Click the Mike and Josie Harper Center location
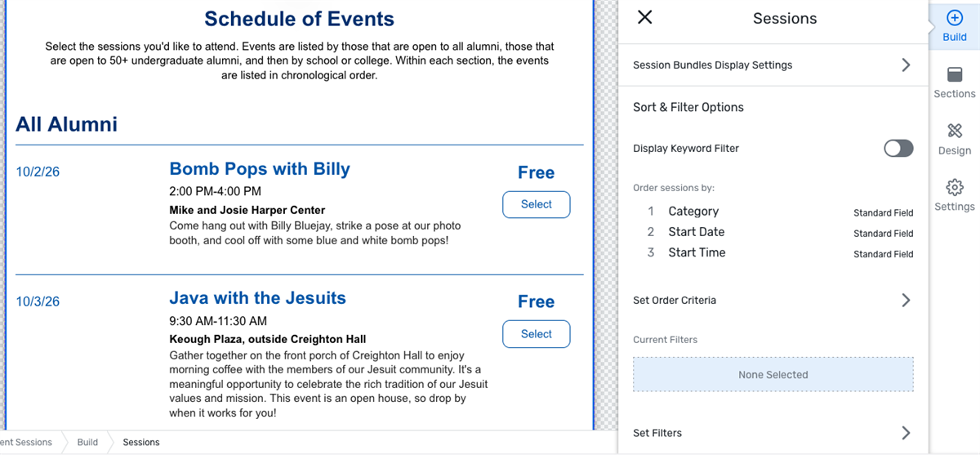Image resolution: width=980 pixels, height=455 pixels. click(x=247, y=210)
